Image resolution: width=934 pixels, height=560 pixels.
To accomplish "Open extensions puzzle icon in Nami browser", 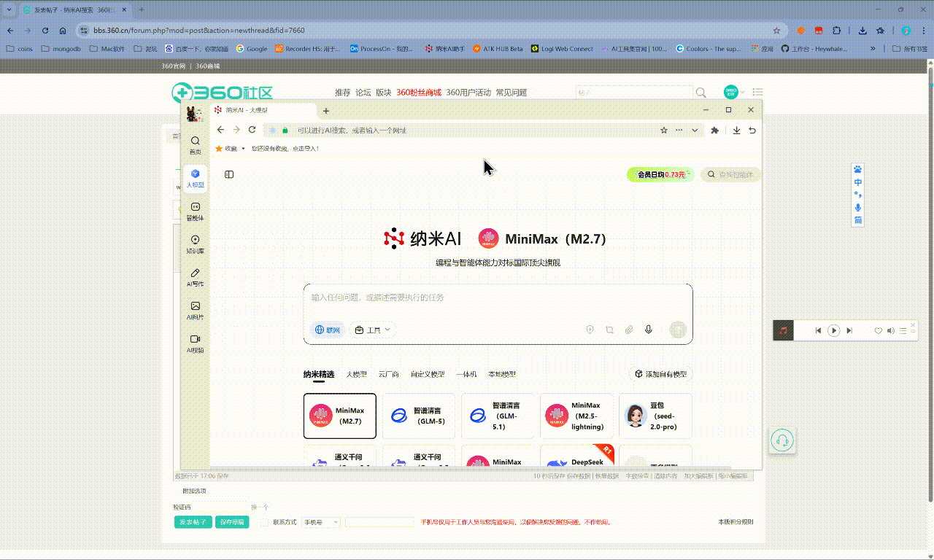I will [714, 130].
